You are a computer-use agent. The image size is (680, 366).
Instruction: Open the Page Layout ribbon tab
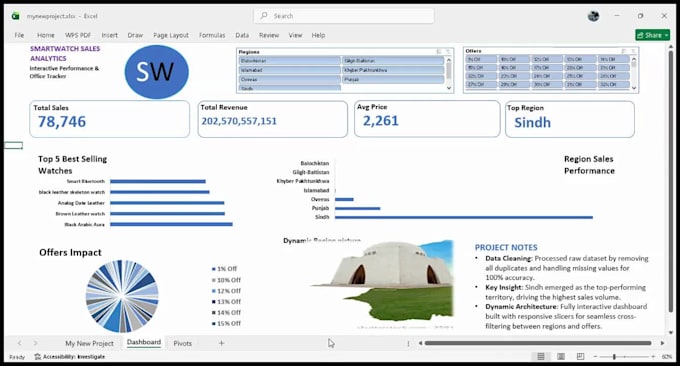tap(170, 35)
